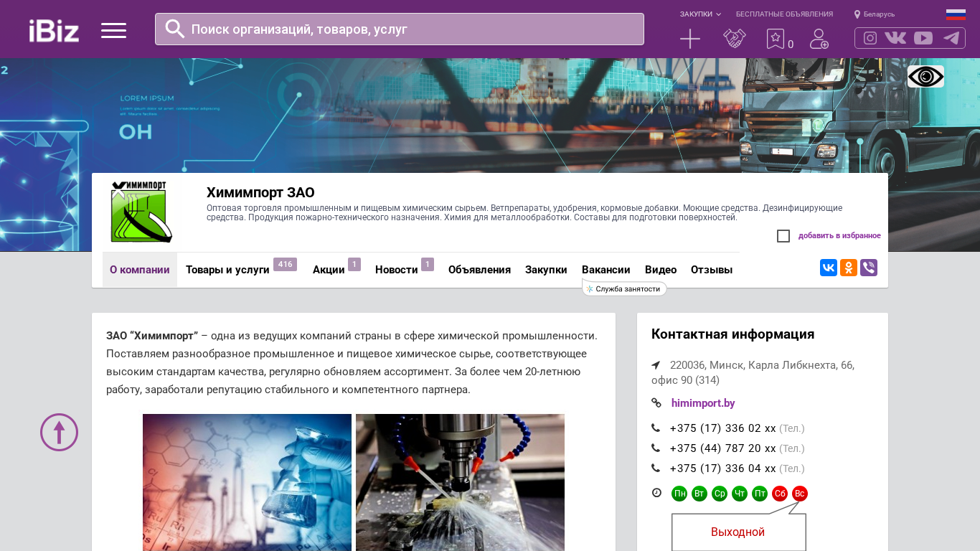This screenshot has width=980, height=551.
Task: Check the 'добавить в избранное' checkbox
Action: 783,236
